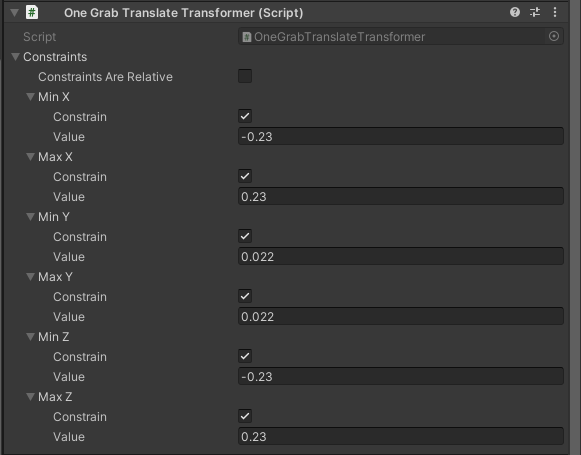The height and width of the screenshot is (455, 581).
Task: Enable Constraints Are Relative checkbox
Action: 245,76
